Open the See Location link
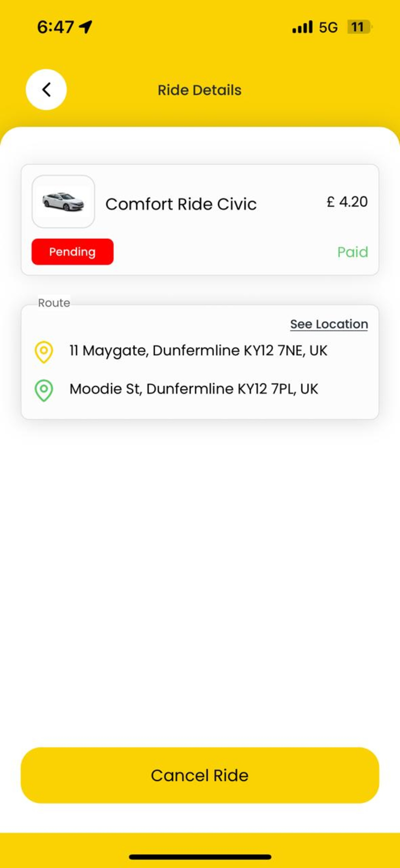This screenshot has width=400, height=868. click(329, 324)
